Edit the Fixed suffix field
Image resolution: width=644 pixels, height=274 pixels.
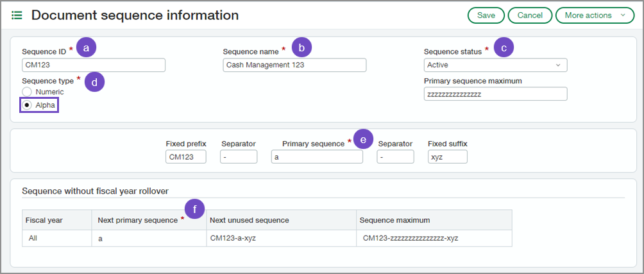coord(447,157)
